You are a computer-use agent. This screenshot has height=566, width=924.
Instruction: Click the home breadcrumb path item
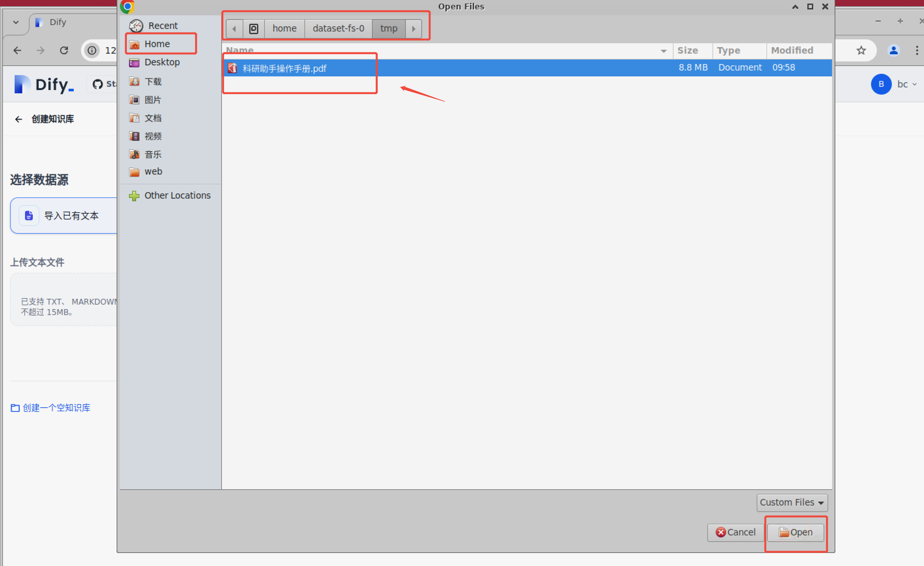(x=285, y=28)
